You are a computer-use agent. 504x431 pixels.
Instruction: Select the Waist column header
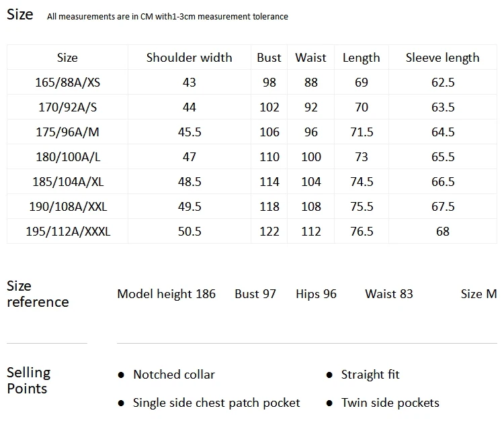click(x=310, y=58)
